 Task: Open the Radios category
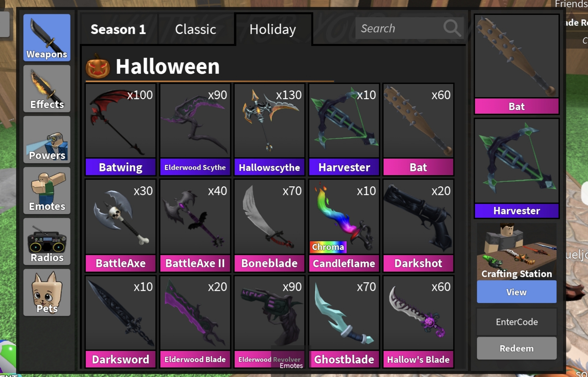(x=47, y=241)
